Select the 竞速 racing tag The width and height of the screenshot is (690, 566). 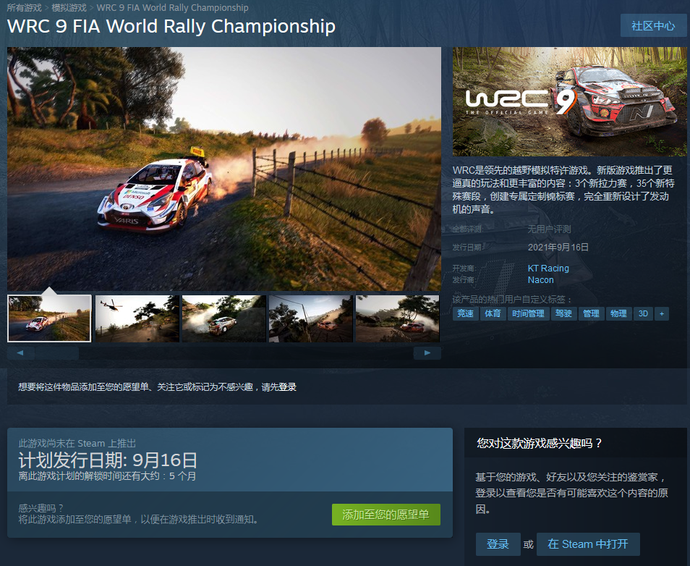[x=465, y=314]
